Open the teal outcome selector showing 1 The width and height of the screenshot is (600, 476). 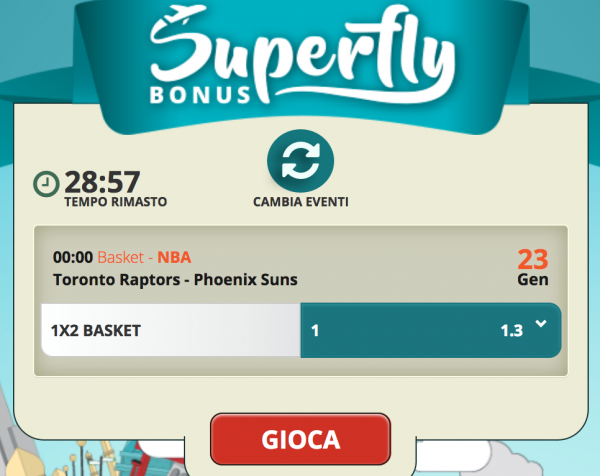click(x=431, y=330)
